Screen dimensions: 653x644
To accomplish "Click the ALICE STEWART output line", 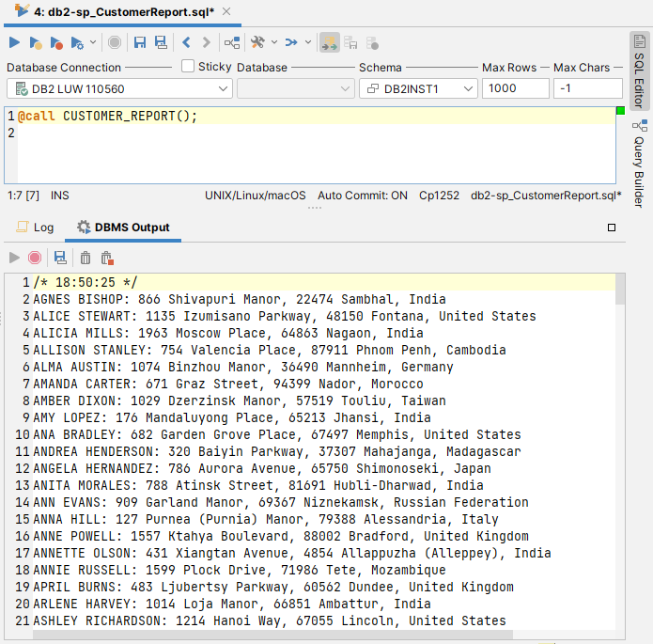I will (x=285, y=316).
